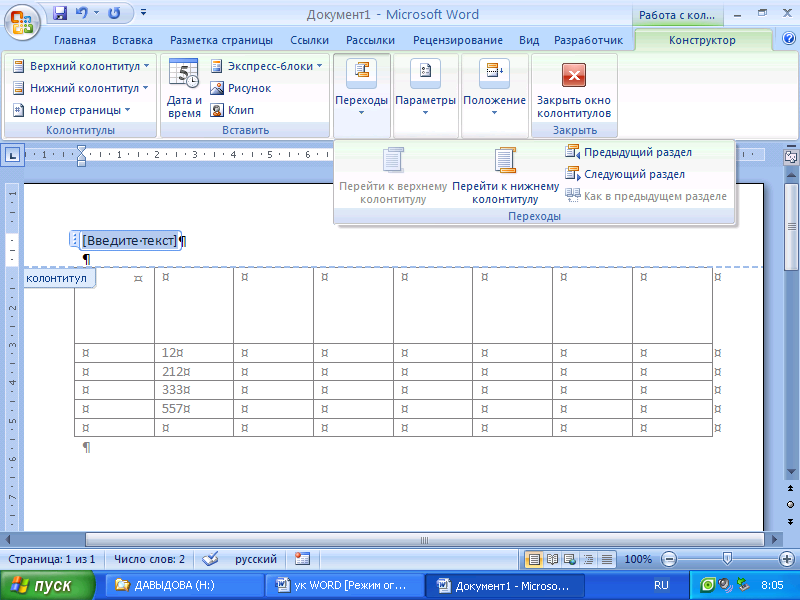This screenshot has width=800, height=600.
Task: Go to footer via Перейти к нижнему колонтитулу
Action: point(505,176)
